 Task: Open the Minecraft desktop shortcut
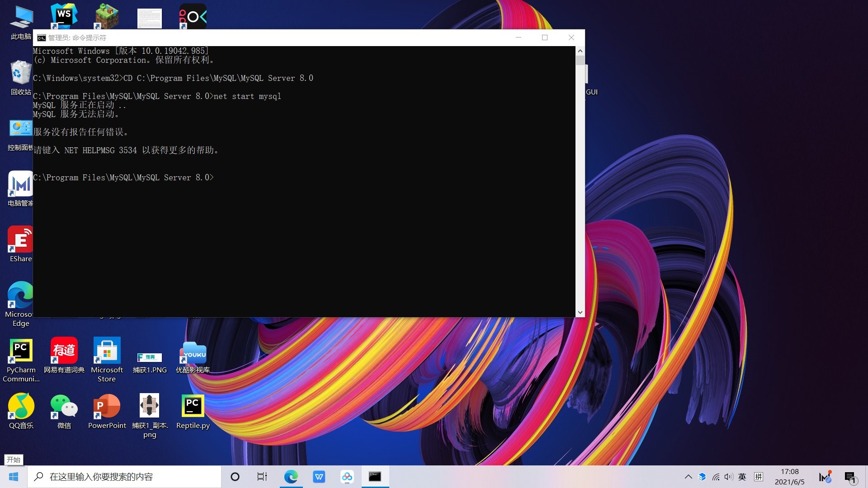(x=107, y=16)
